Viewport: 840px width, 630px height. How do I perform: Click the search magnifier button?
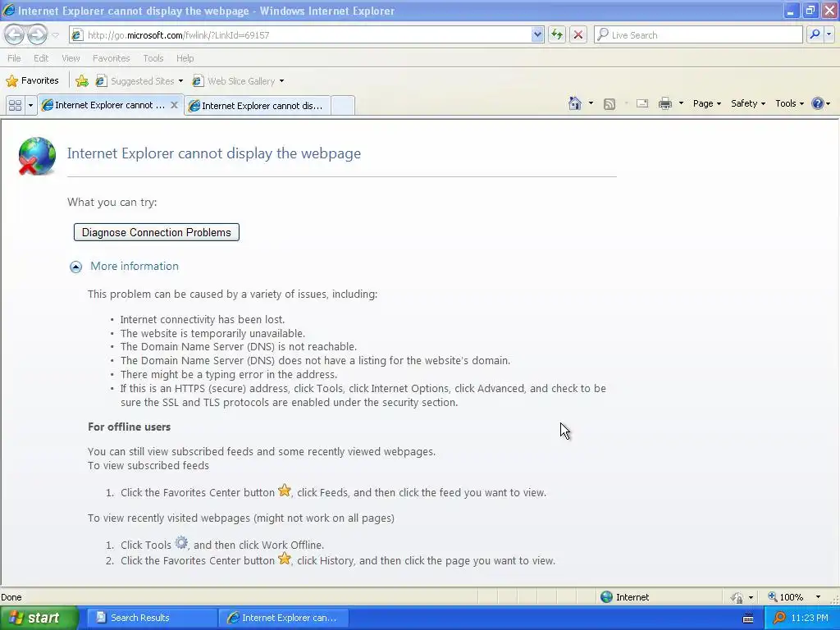coord(815,34)
